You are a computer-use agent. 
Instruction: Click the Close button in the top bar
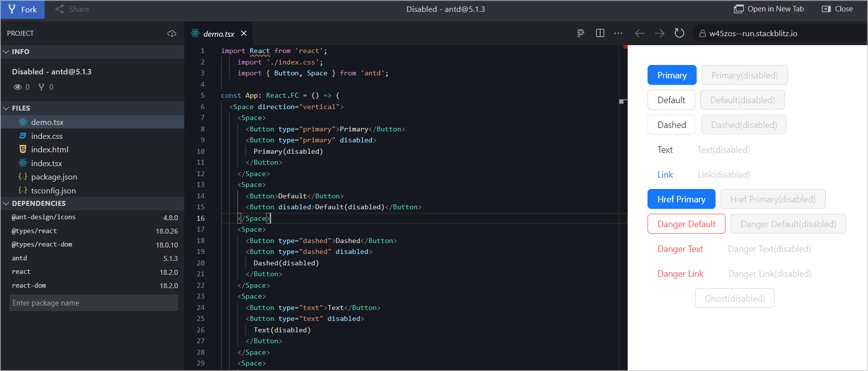point(837,9)
